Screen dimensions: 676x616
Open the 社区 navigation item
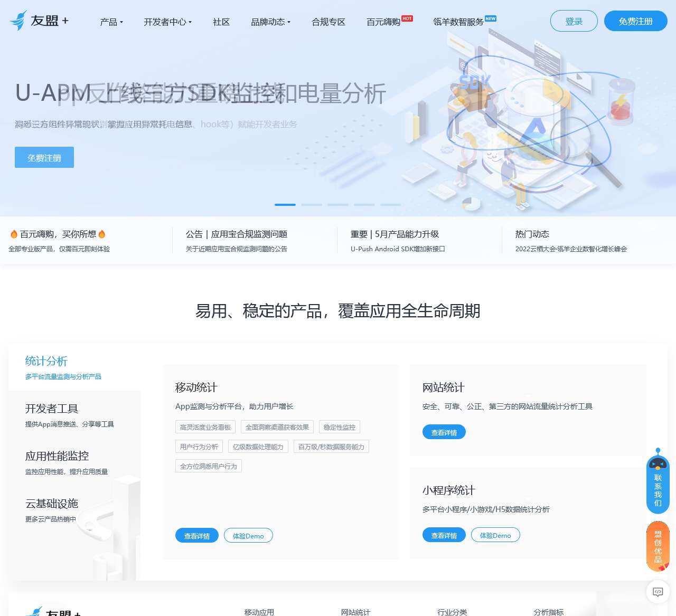tap(221, 22)
